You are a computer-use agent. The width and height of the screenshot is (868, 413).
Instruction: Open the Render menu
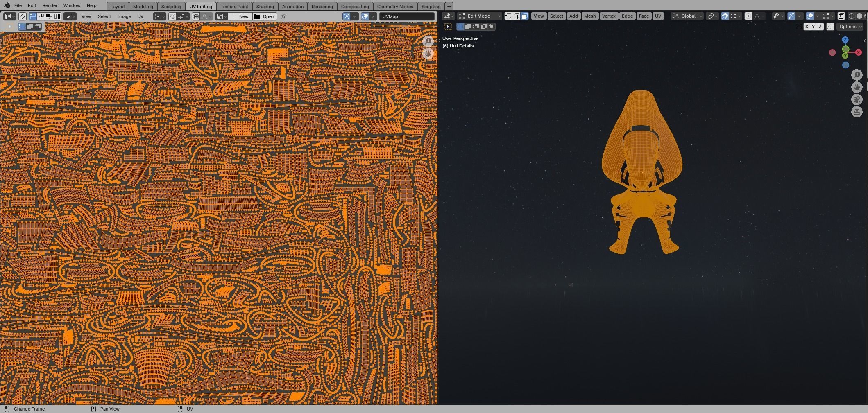(x=50, y=5)
